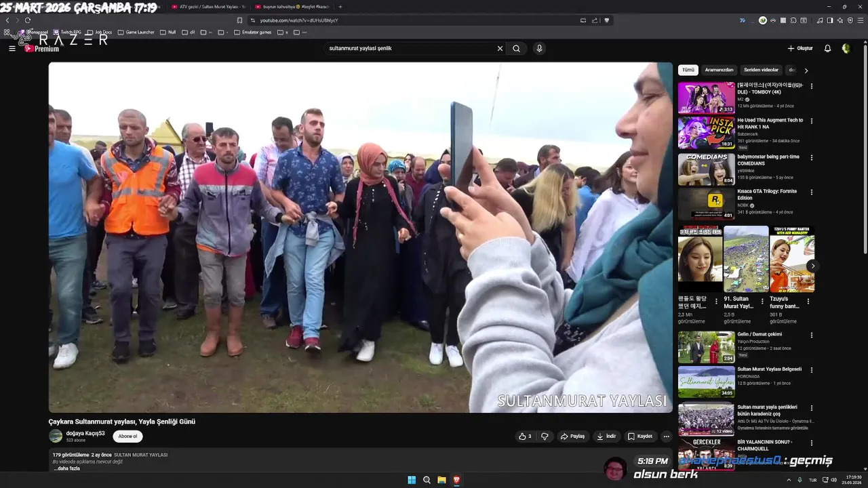Select the Aramanızdan filter chip

pyautogui.click(x=719, y=70)
